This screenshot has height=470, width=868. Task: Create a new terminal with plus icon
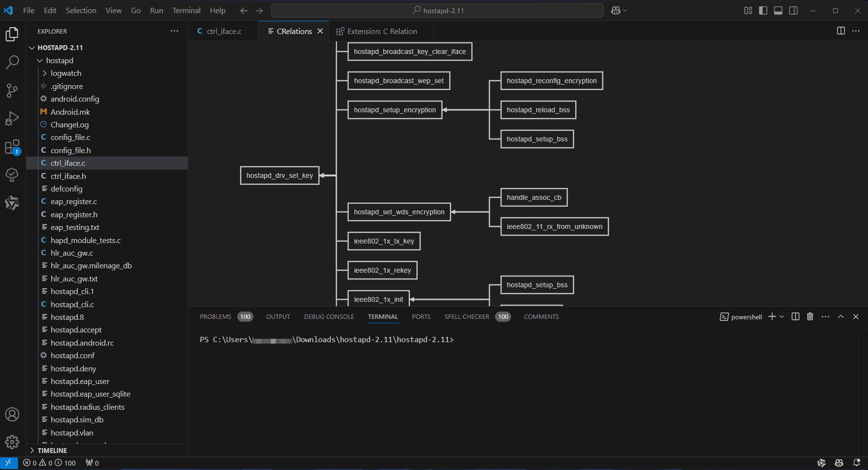click(772, 317)
